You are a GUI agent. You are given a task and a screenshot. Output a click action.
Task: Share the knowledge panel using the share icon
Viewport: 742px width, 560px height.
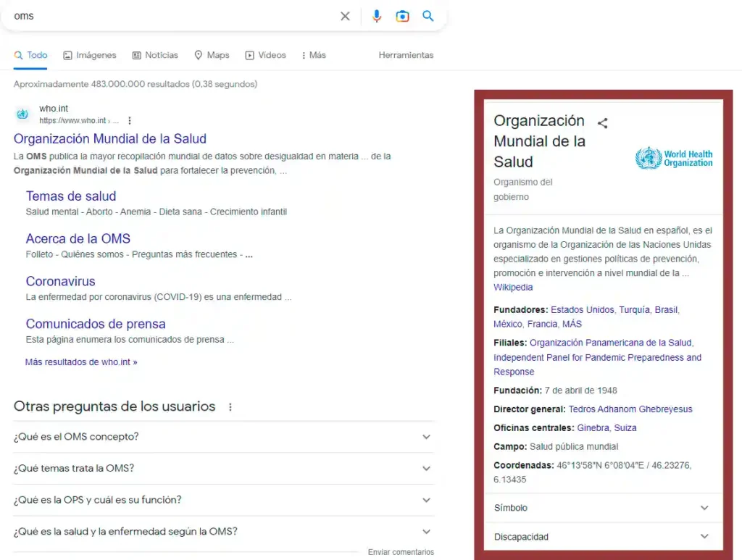tap(602, 123)
